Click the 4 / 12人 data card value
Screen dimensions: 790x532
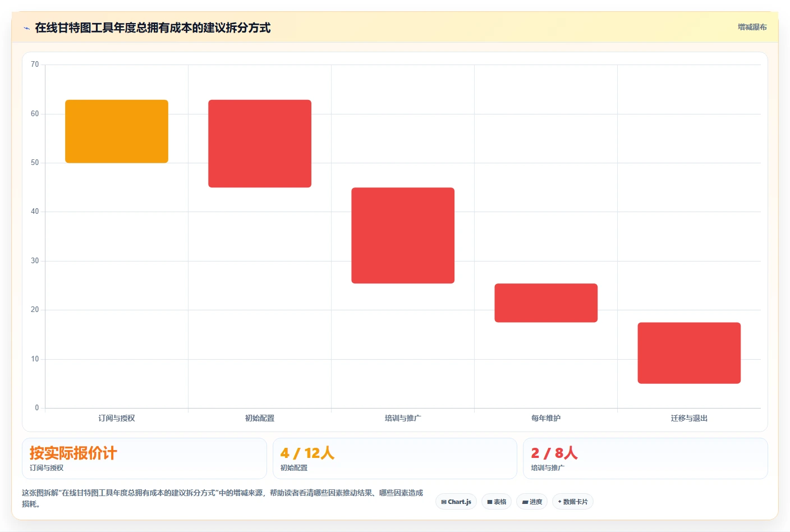click(x=307, y=453)
